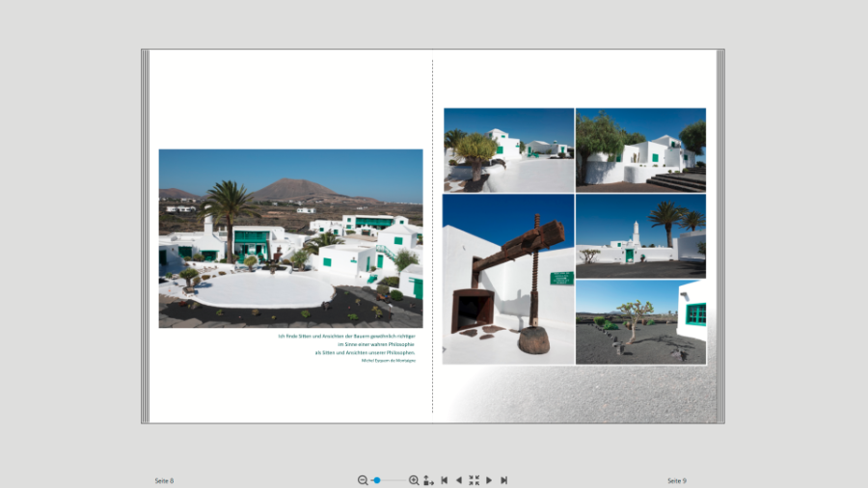Click the Montaigne quote text block
This screenshot has width=868, height=488.
(x=347, y=347)
